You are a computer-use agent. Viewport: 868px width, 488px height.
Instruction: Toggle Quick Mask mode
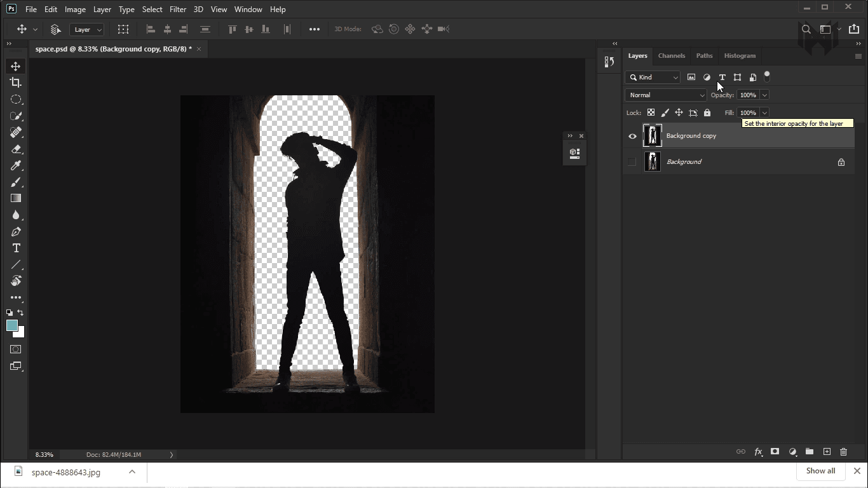[x=16, y=349]
